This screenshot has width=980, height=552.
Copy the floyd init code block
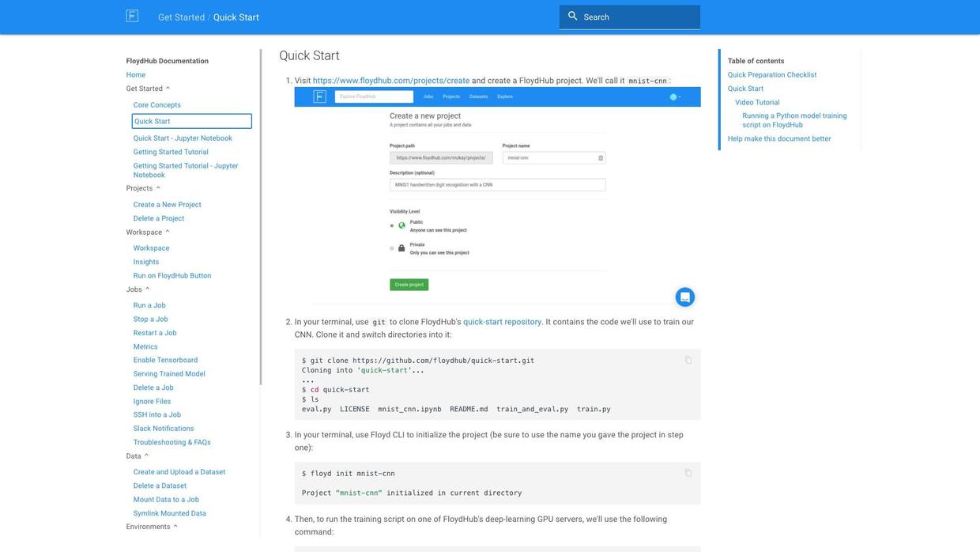tap(688, 474)
